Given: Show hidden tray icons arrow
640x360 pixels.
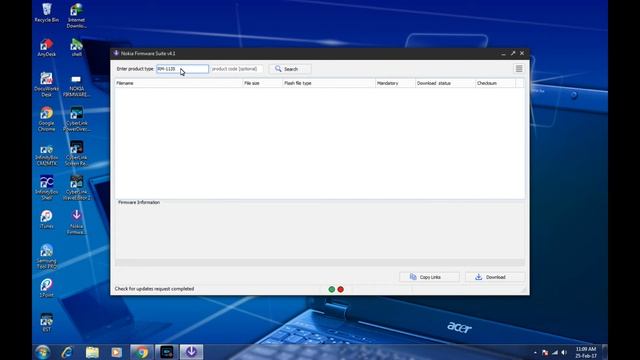Looking at the screenshot, I should click(x=535, y=353).
